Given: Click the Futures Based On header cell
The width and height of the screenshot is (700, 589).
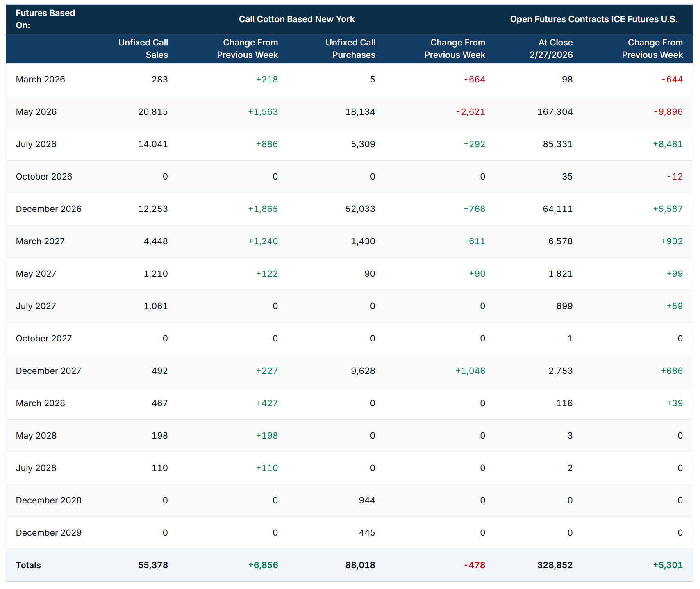Looking at the screenshot, I should (x=45, y=19).
